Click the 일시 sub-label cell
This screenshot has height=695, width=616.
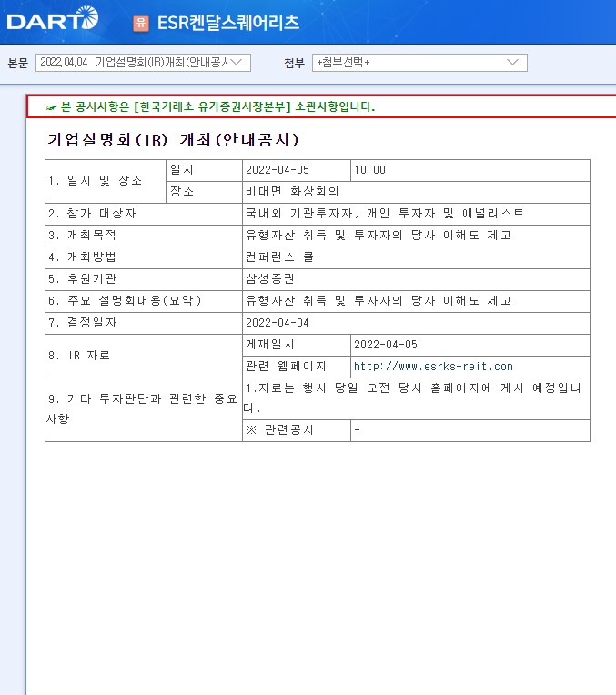click(x=204, y=170)
